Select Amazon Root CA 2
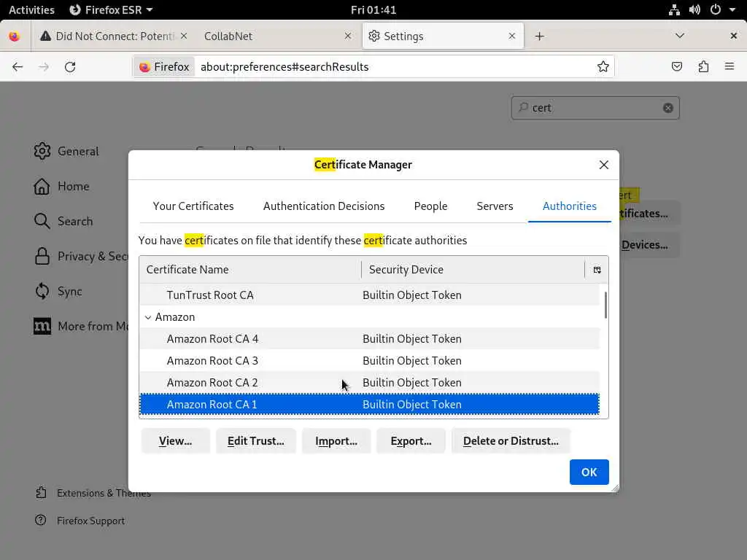 (x=369, y=382)
